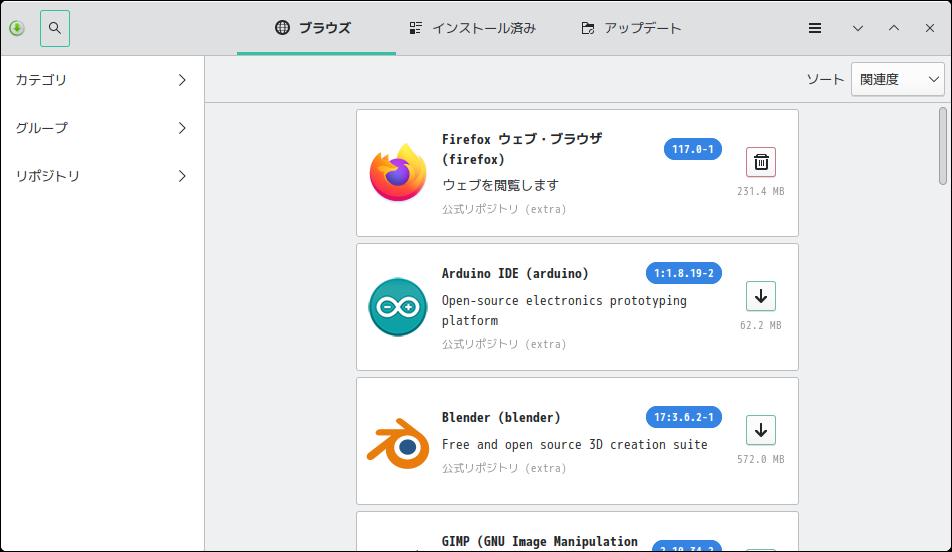Click the 572.0 MB size label
The width and height of the screenshot is (952, 552).
click(x=761, y=460)
